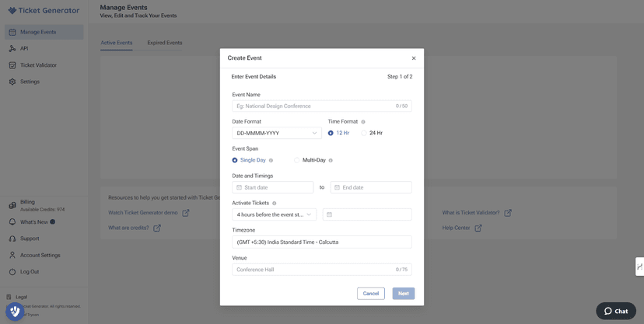Click external link icon beside Ticket Validator
Image resolution: width=644 pixels, height=324 pixels.
click(508, 213)
